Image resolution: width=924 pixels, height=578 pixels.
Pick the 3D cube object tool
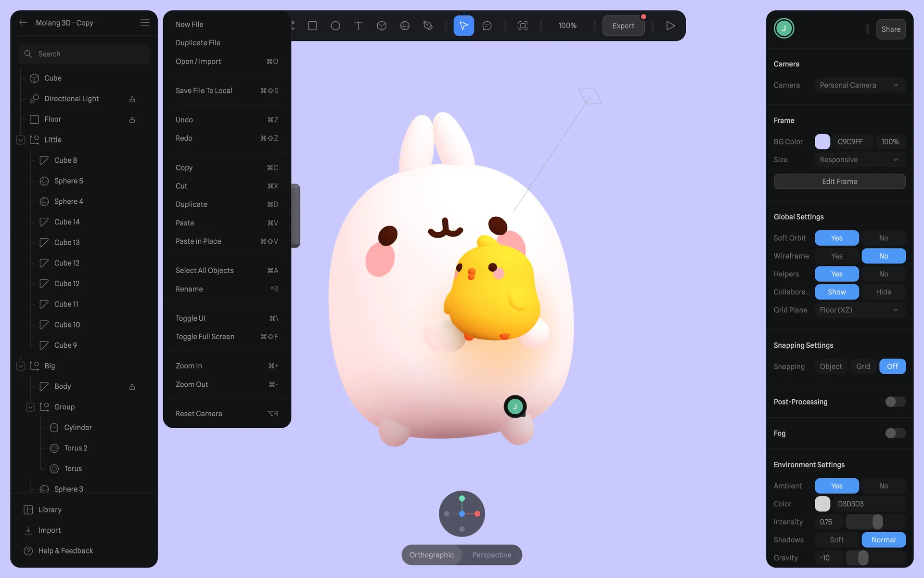point(382,26)
